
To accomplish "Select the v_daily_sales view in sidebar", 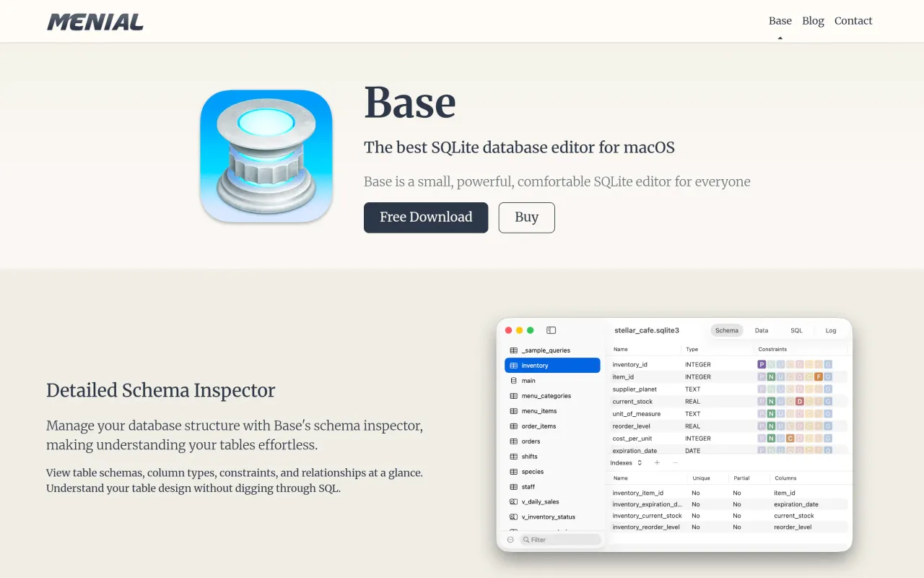I will 552,501.
